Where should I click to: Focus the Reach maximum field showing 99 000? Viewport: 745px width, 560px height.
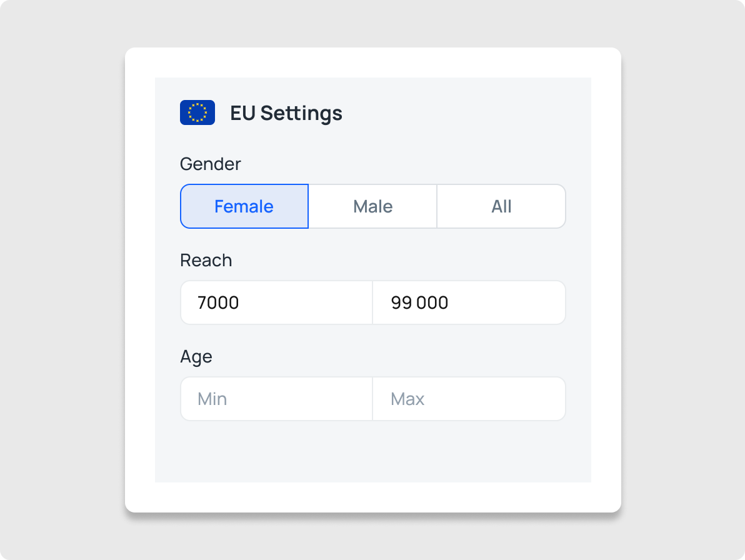(x=469, y=302)
